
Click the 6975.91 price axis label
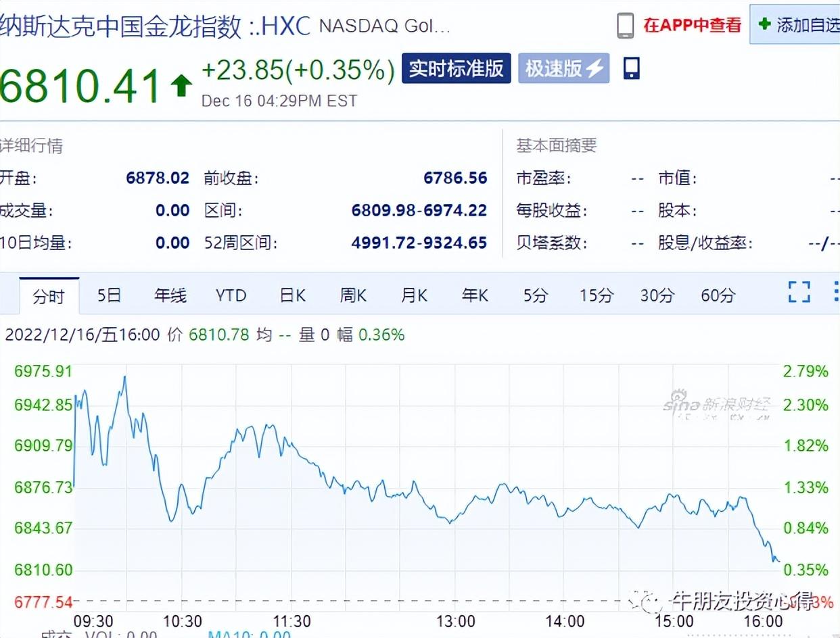pos(43,371)
